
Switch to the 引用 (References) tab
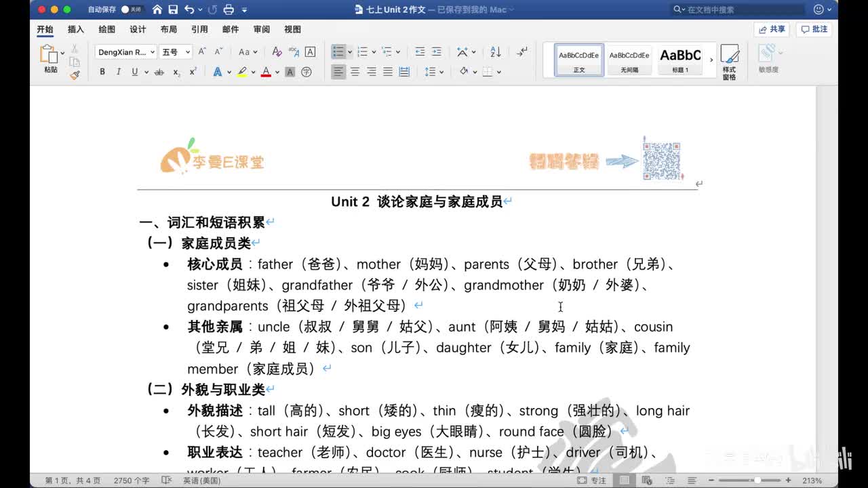199,30
